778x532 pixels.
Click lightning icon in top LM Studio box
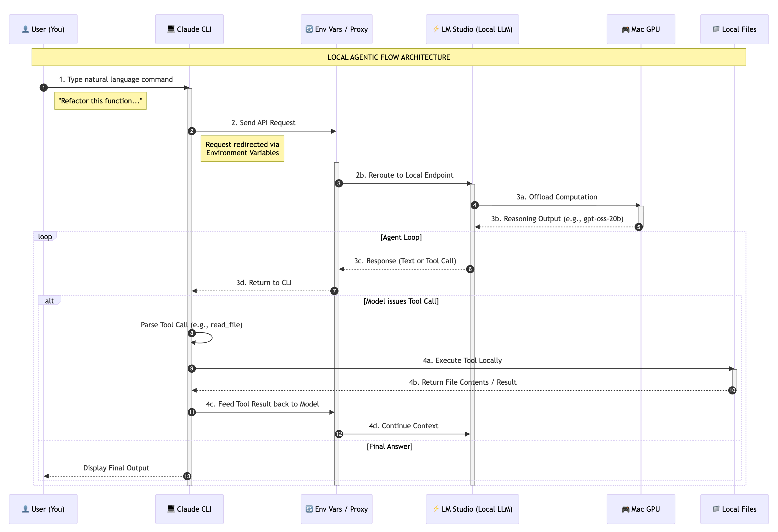[436, 29]
